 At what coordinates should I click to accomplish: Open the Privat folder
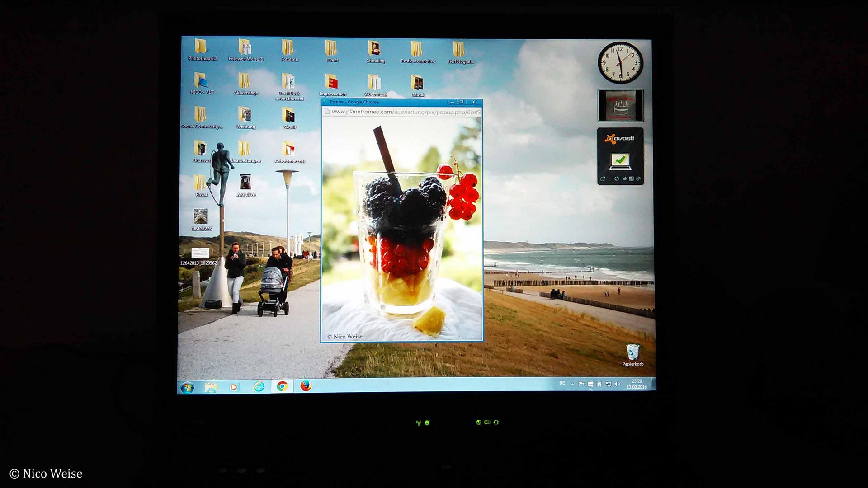click(201, 186)
